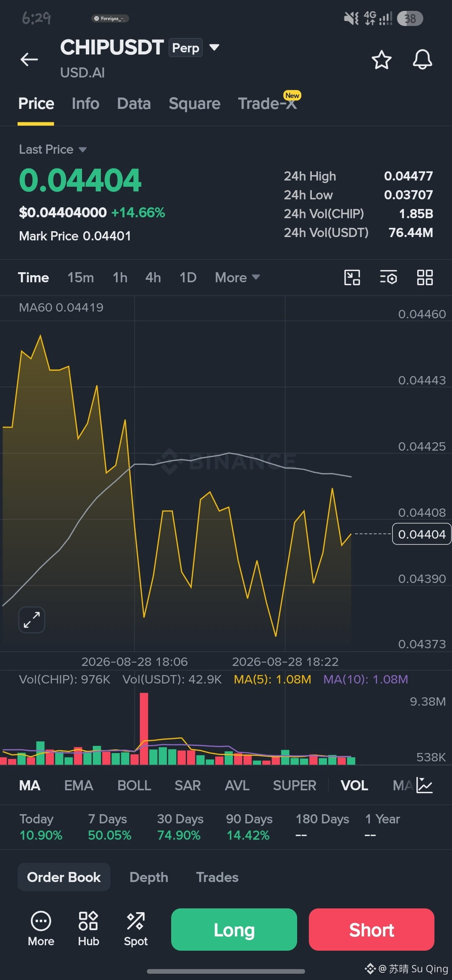Tap the Today 10.90% performance
The height and width of the screenshot is (980, 452).
41,827
